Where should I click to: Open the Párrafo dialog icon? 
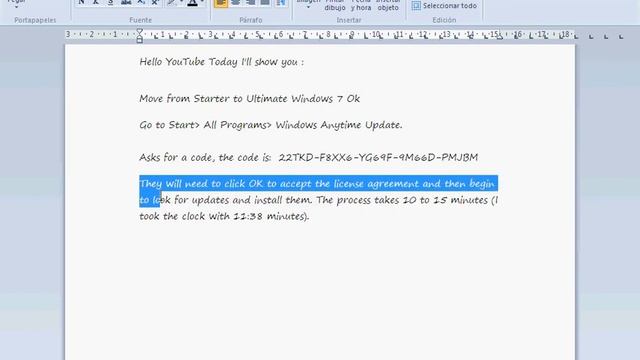(x=280, y=3)
